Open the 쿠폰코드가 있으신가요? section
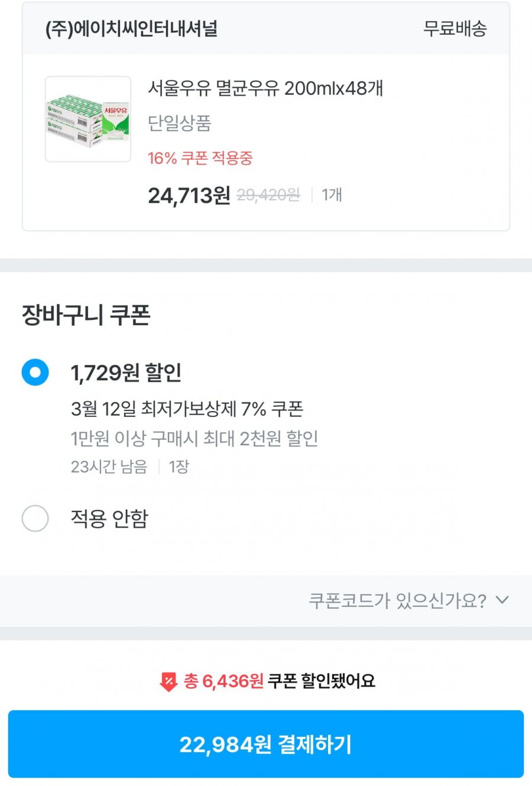 pyautogui.click(x=397, y=601)
